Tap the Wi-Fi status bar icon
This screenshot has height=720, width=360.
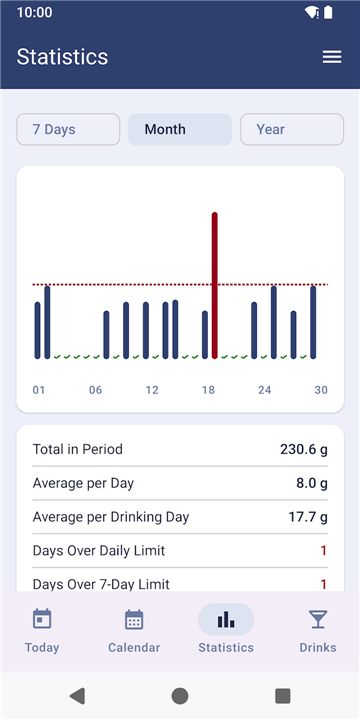pyautogui.click(x=312, y=12)
